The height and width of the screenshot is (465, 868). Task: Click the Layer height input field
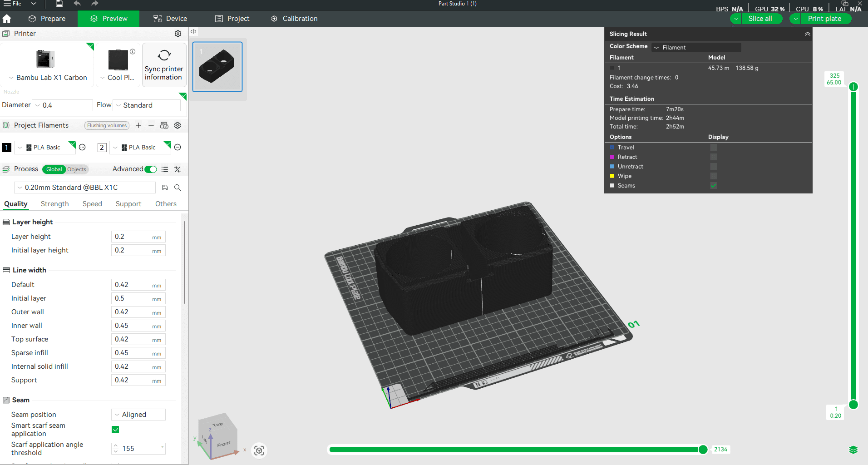(138, 237)
